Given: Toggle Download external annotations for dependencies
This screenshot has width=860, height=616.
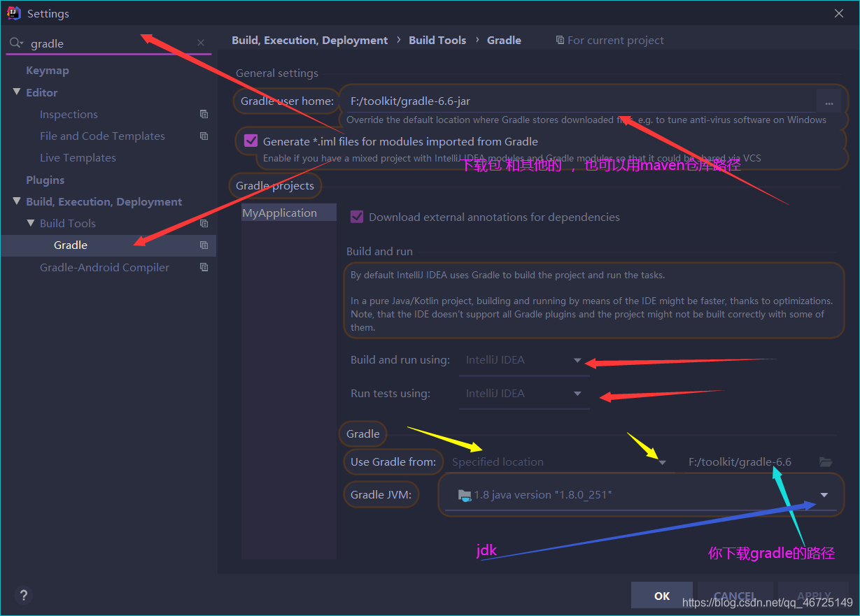Looking at the screenshot, I should (x=357, y=217).
